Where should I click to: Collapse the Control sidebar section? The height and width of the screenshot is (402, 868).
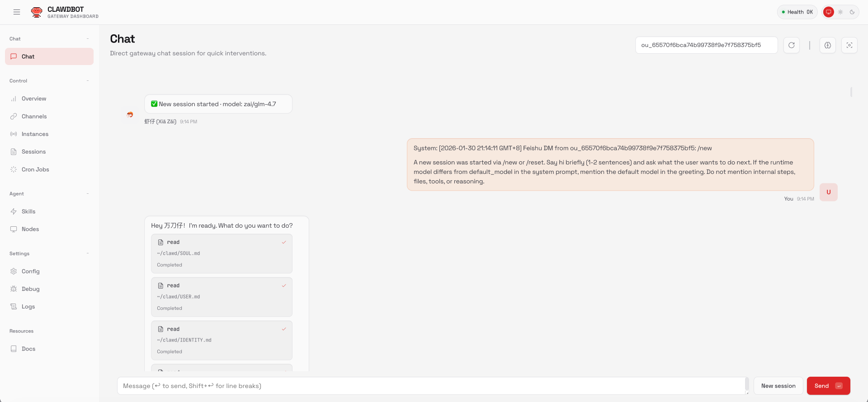[87, 81]
